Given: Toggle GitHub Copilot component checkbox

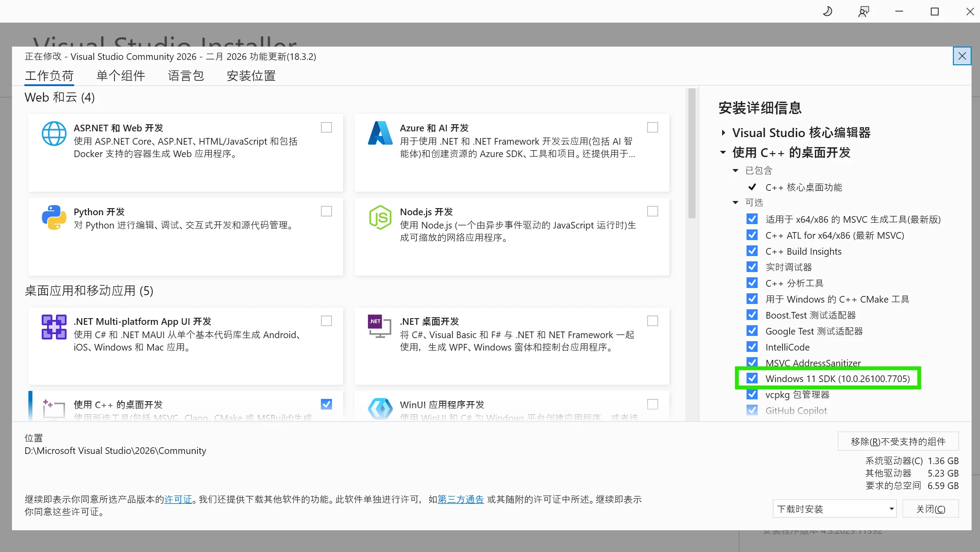Looking at the screenshot, I should point(752,410).
